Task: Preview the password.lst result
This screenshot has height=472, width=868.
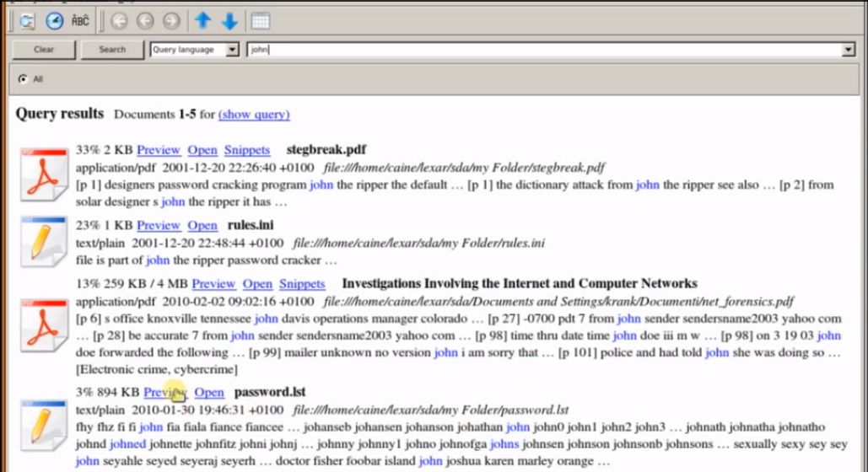Action: 165,392
